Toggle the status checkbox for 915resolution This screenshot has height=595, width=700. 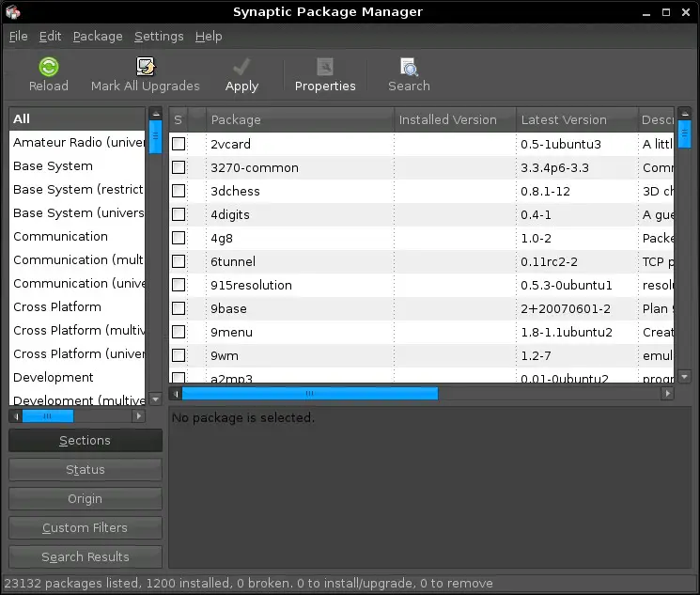[179, 285]
